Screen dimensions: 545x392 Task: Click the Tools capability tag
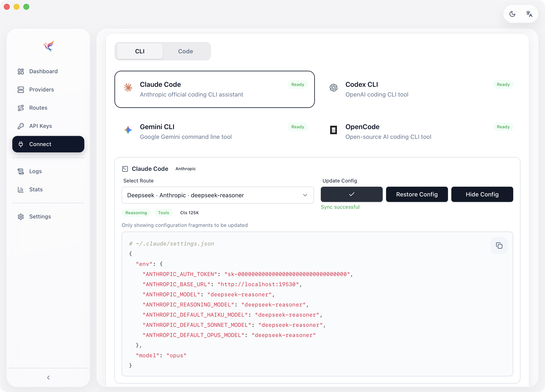point(164,213)
